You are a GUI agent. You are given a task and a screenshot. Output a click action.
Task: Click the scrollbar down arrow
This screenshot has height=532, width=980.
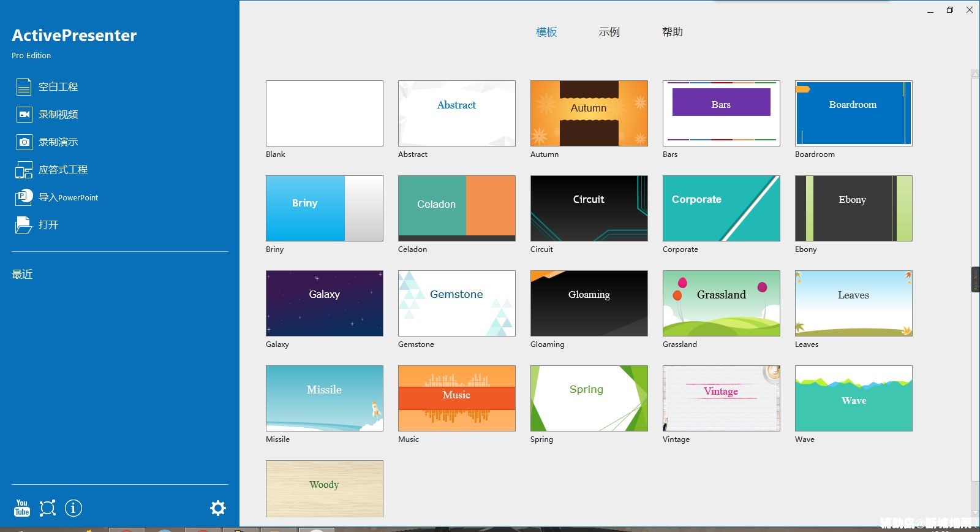click(975, 513)
